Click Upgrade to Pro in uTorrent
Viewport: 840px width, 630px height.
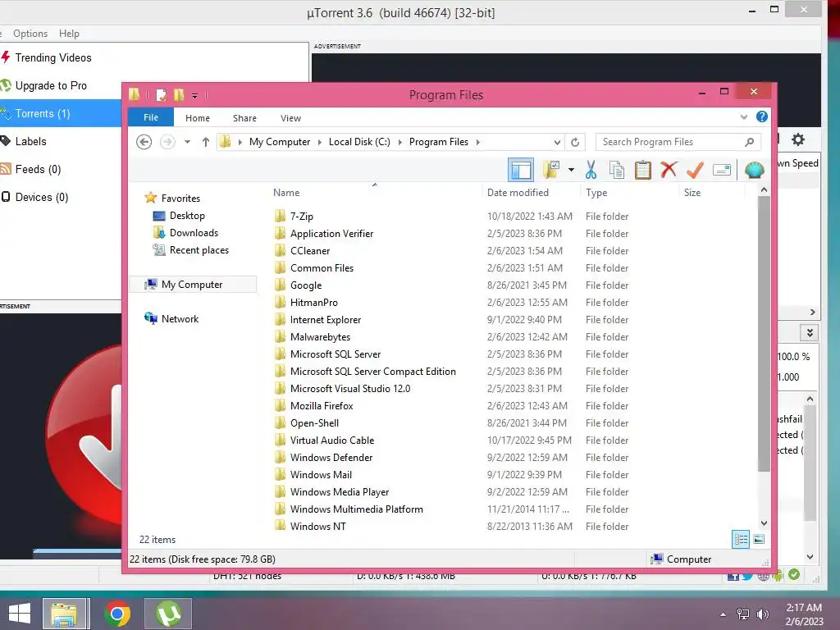(51, 85)
